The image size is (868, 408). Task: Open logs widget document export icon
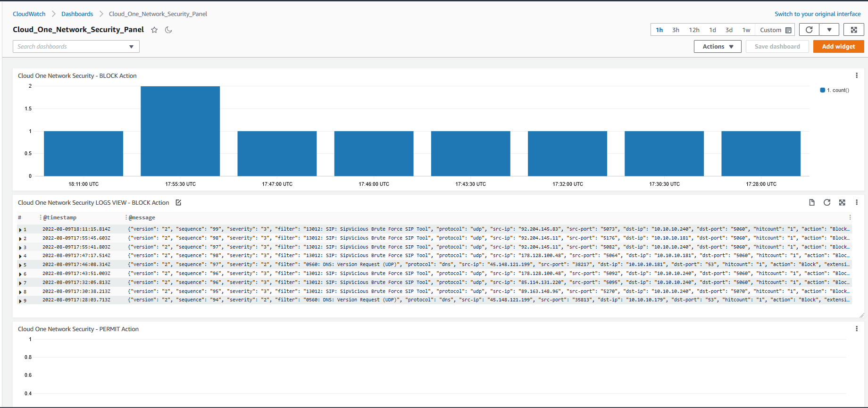[x=812, y=202]
